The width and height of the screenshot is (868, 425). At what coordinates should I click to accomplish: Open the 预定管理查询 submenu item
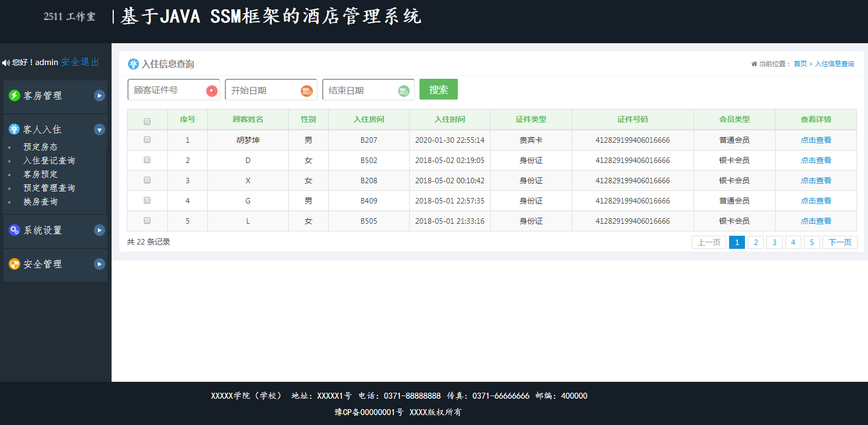tap(49, 188)
